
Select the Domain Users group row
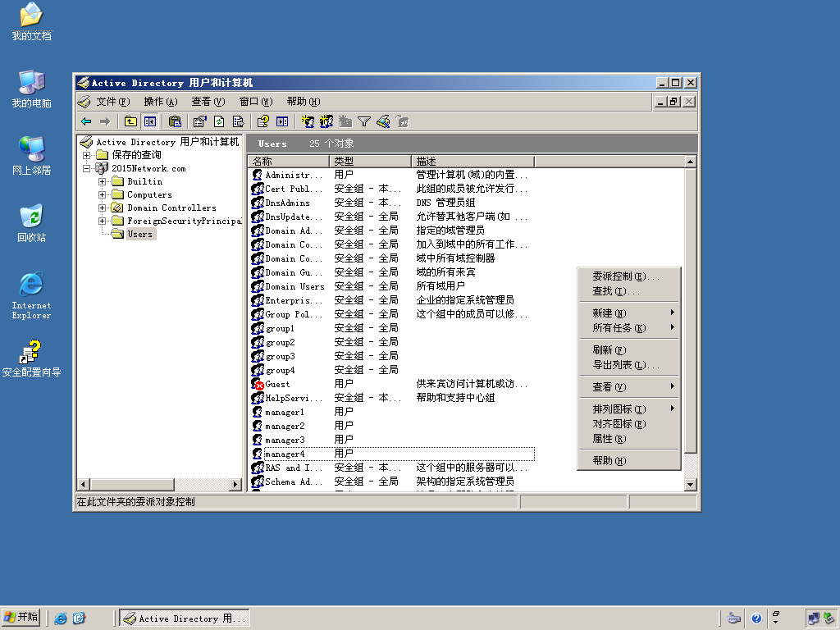(x=393, y=286)
